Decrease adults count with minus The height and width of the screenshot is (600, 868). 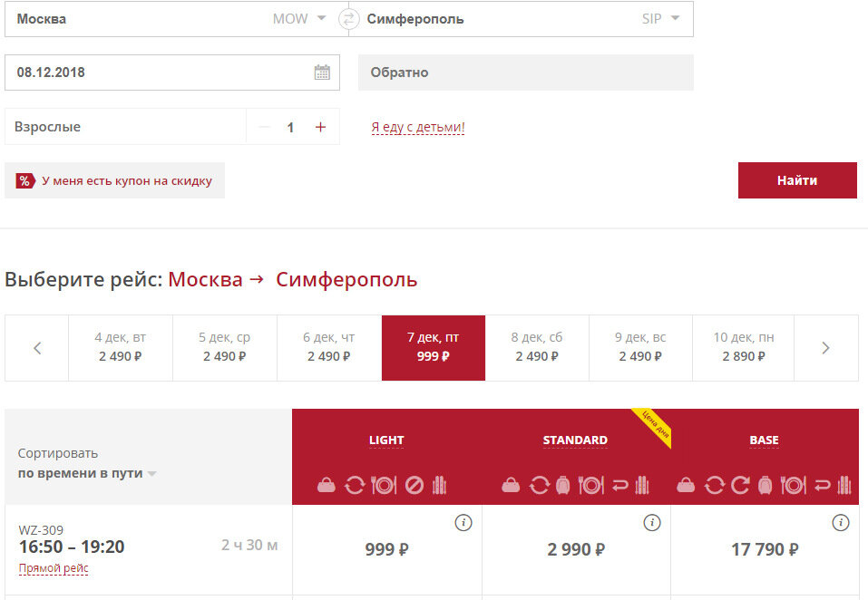pyautogui.click(x=264, y=127)
